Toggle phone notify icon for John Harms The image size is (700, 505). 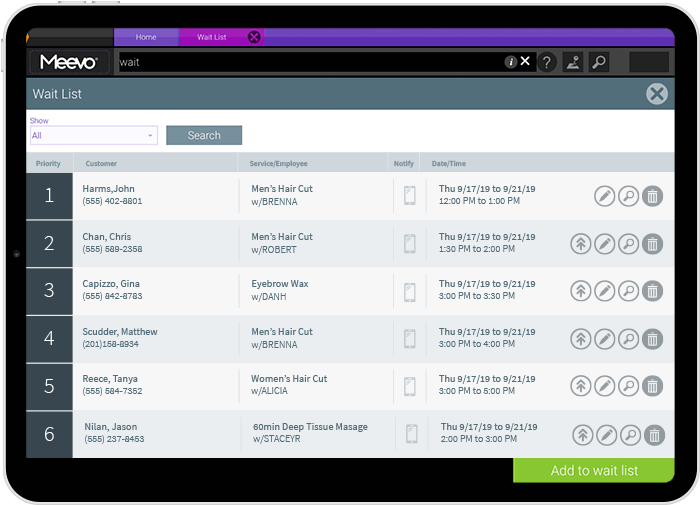pos(409,195)
